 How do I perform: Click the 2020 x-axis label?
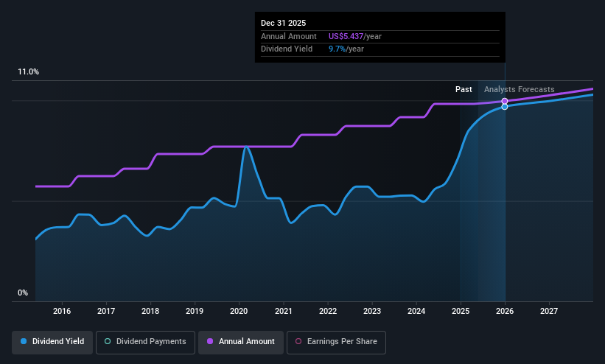(x=239, y=311)
